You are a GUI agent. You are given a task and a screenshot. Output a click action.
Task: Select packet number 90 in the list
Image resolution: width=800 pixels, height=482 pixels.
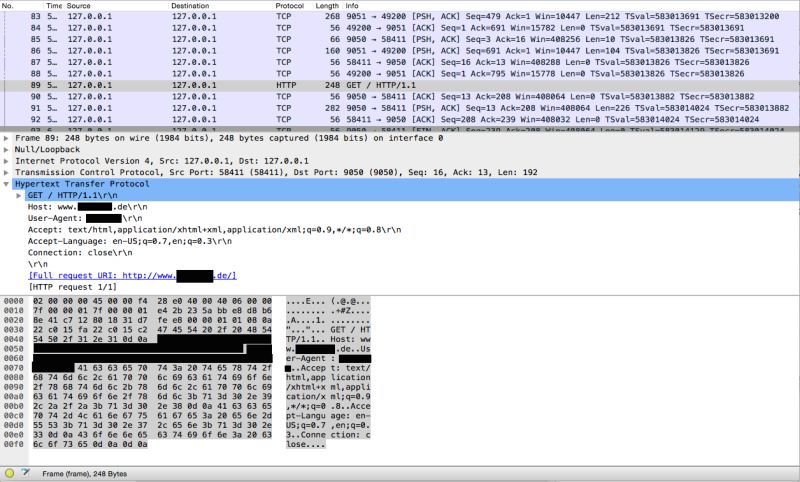400,96
